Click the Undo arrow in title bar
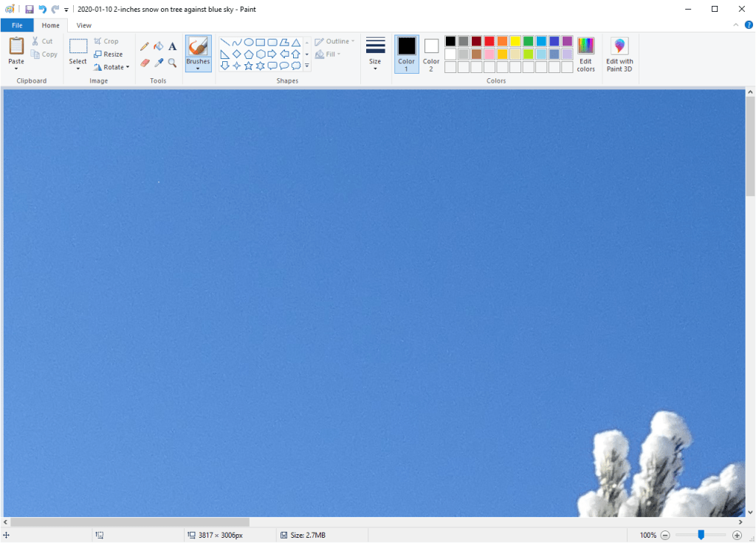Screen dimensions: 756x543 tap(42, 9)
